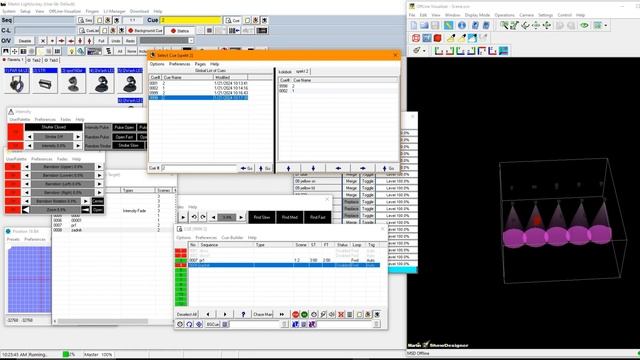Click the previous arrow in Cuelist toolbar

[208, 314]
